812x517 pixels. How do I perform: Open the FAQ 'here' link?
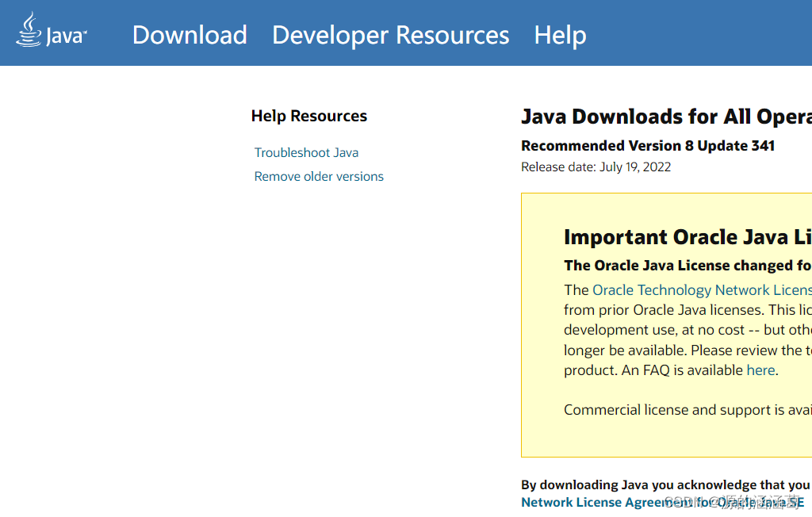(760, 370)
